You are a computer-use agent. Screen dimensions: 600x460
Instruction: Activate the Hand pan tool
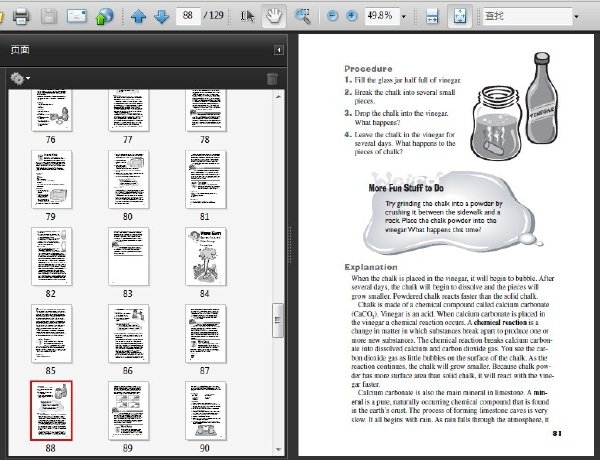tap(274, 16)
